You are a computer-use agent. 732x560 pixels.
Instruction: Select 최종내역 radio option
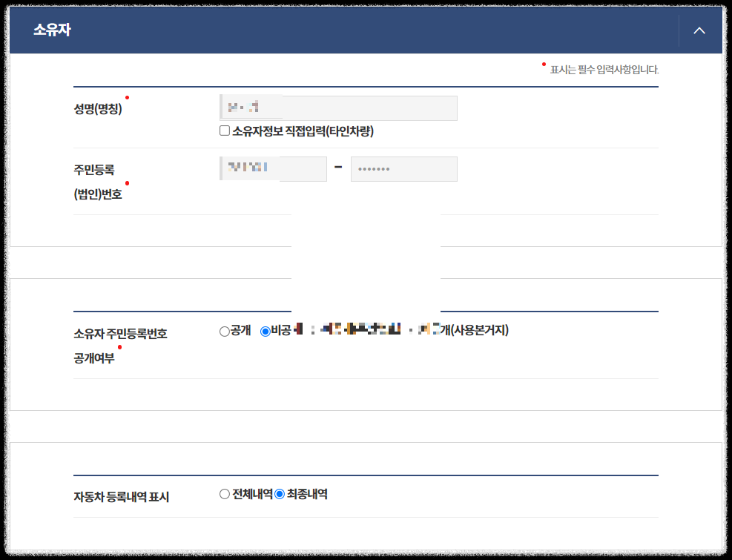coord(279,494)
